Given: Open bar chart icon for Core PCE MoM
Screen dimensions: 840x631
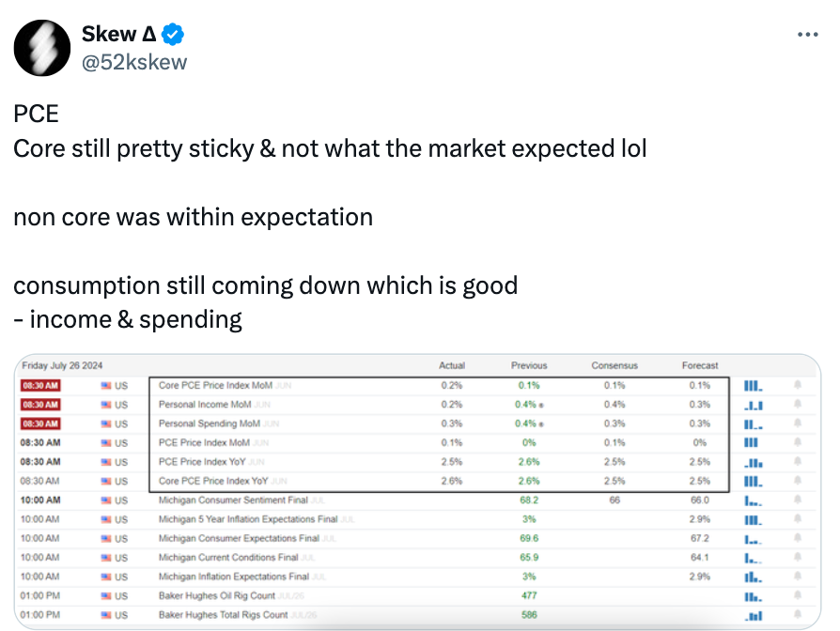Looking at the screenshot, I should (x=754, y=385).
